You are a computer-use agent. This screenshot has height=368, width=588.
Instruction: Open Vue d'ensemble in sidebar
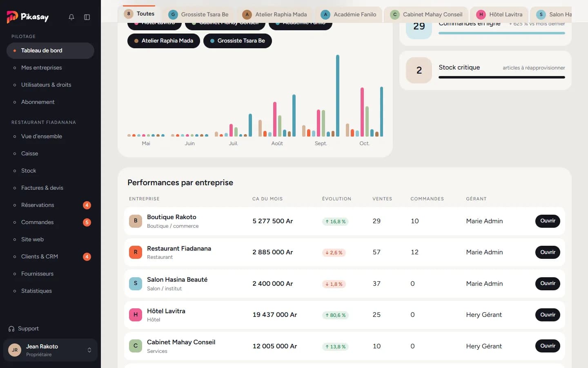[50, 137]
